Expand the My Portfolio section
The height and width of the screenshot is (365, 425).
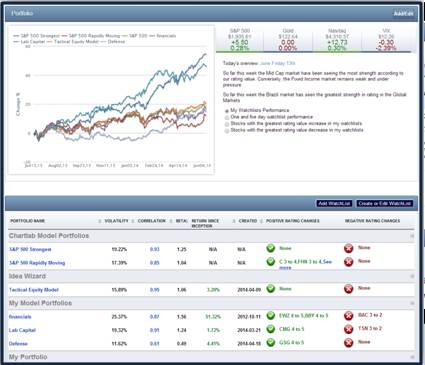pos(412,357)
